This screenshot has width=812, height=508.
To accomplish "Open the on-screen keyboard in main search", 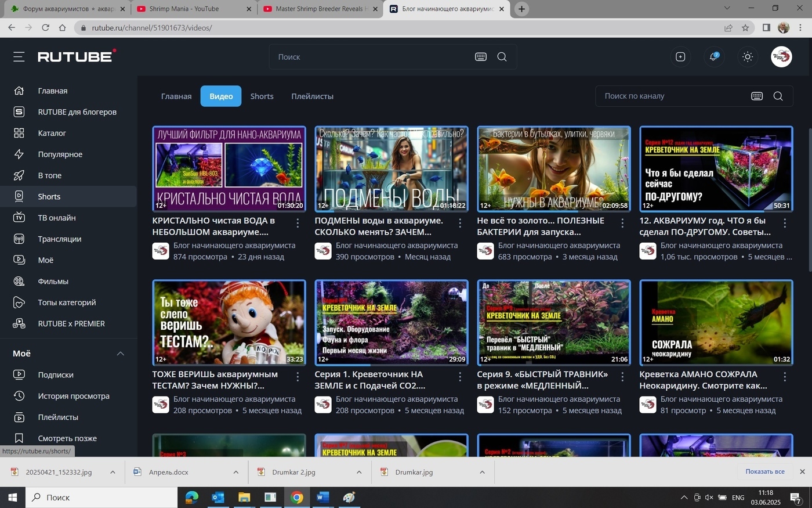I will (481, 57).
